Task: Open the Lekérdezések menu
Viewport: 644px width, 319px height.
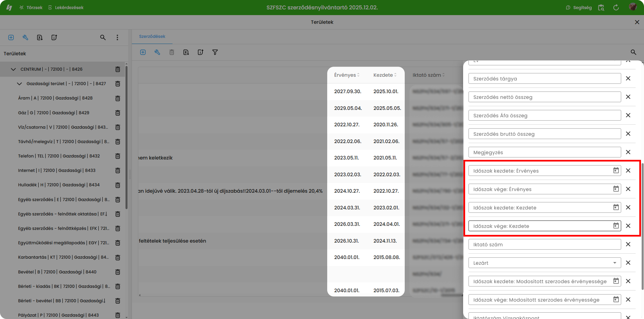Action: [x=66, y=7]
